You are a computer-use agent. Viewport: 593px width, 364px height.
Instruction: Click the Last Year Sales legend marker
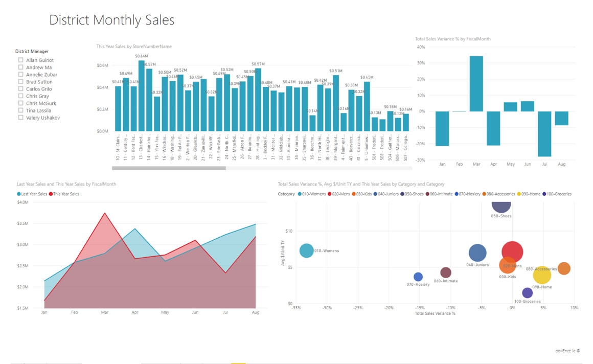pos(19,194)
